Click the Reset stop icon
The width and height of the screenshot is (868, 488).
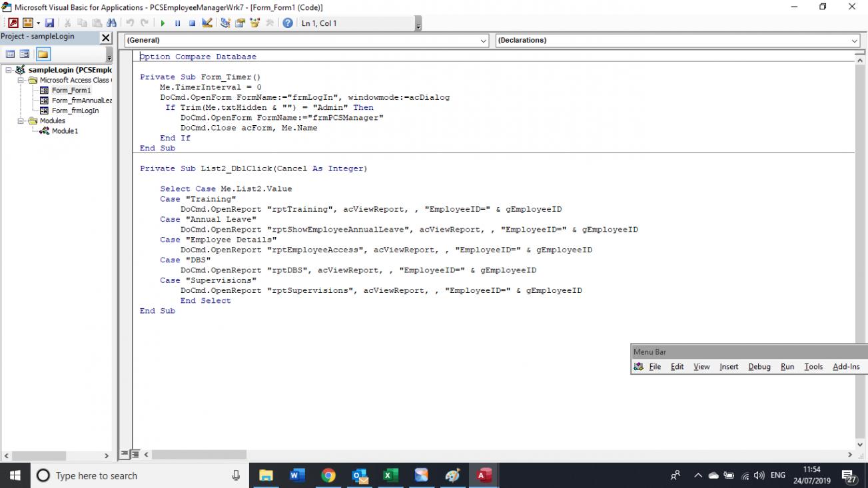click(x=192, y=23)
